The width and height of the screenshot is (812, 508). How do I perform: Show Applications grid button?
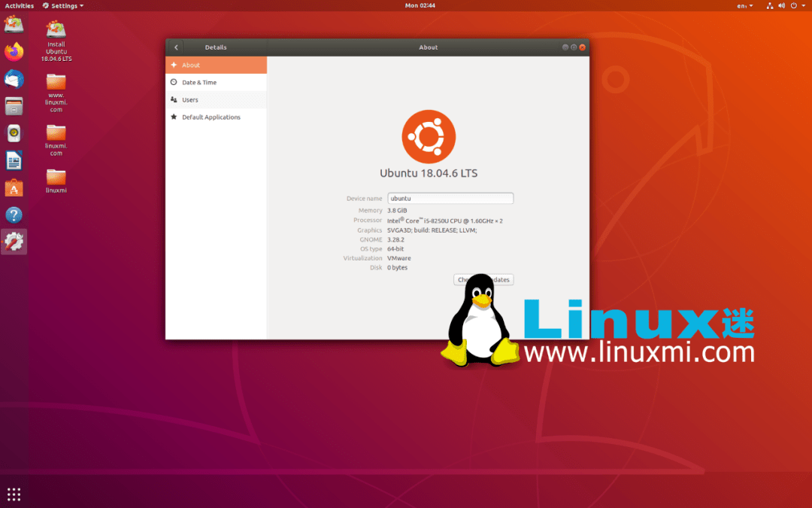(14, 494)
